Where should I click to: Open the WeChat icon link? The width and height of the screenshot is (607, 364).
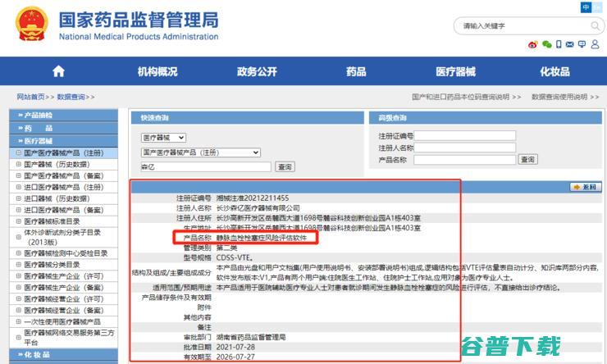(546, 44)
